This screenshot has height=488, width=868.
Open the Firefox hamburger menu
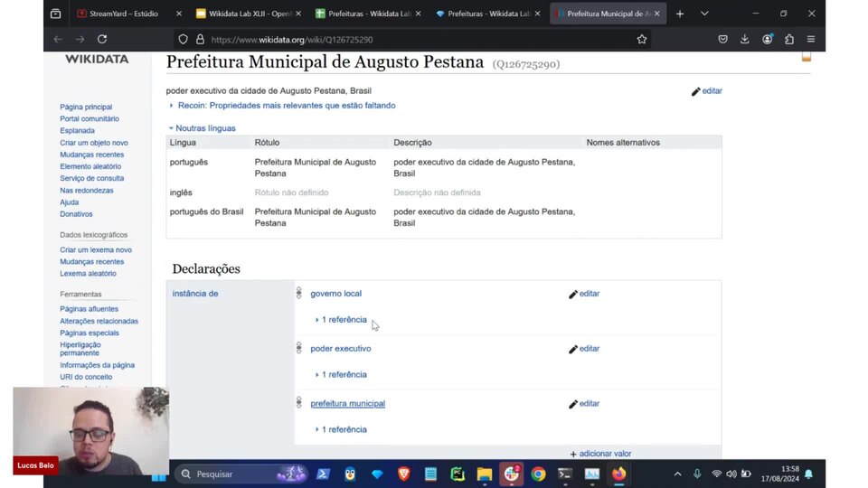(x=811, y=39)
